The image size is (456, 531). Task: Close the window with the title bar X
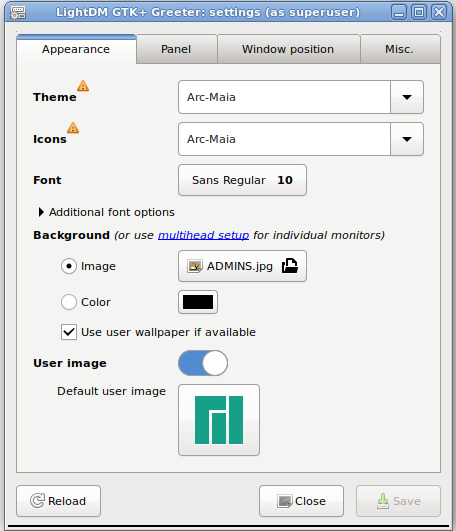pyautogui.click(x=439, y=13)
